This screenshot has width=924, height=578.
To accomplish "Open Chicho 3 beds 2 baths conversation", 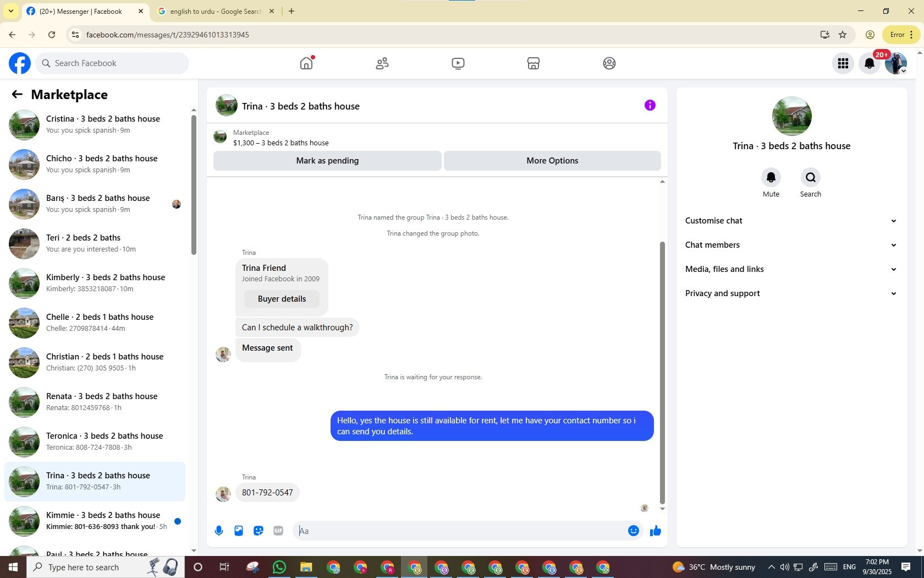I will (95, 164).
